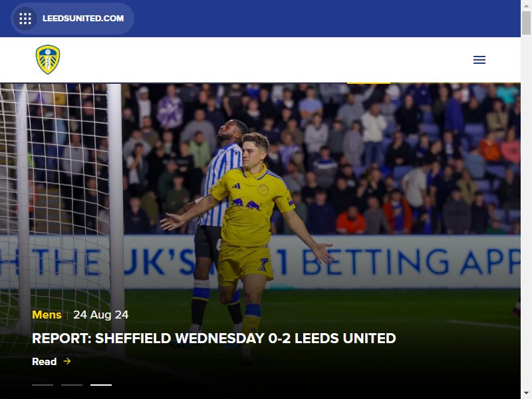The height and width of the screenshot is (399, 532).
Task: Click the Leeds United crest logo
Action: pos(48,60)
